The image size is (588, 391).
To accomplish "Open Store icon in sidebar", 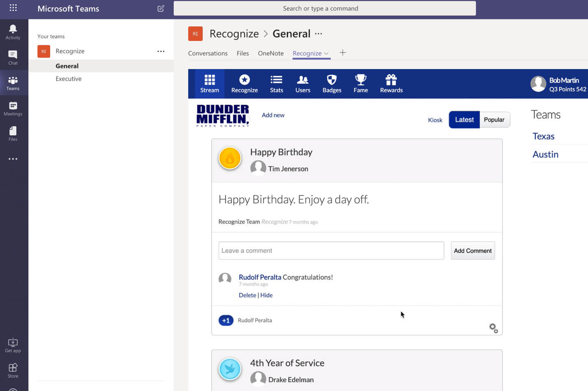I will [x=13, y=370].
